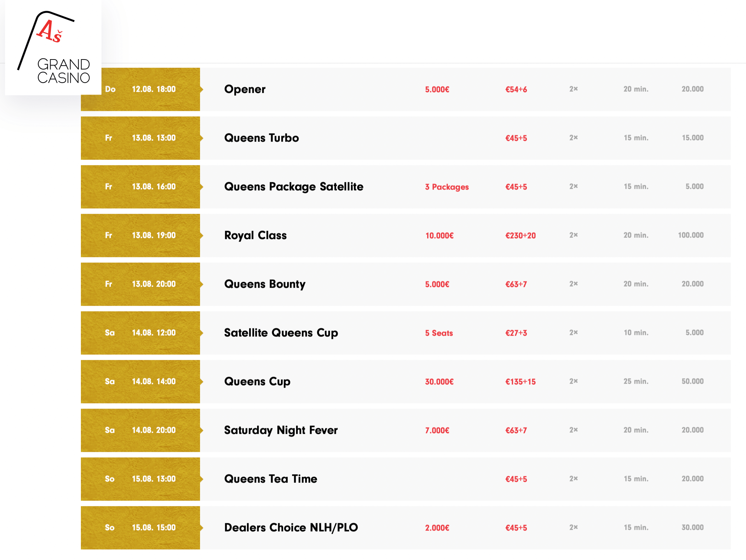Click the 15.08. 15:00 gold date block
The width and height of the screenshot is (746, 560).
click(x=140, y=528)
